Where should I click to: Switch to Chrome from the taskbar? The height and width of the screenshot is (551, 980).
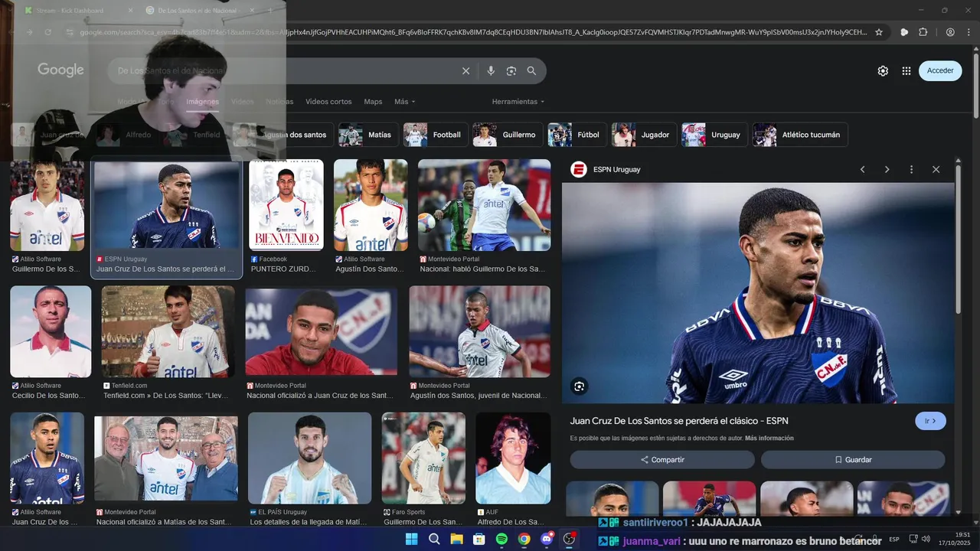524,539
